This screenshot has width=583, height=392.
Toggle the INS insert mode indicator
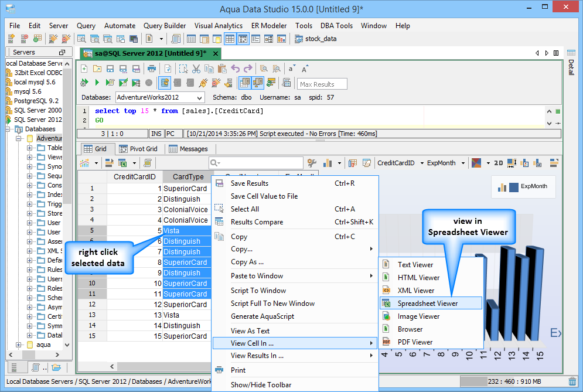[x=156, y=134]
